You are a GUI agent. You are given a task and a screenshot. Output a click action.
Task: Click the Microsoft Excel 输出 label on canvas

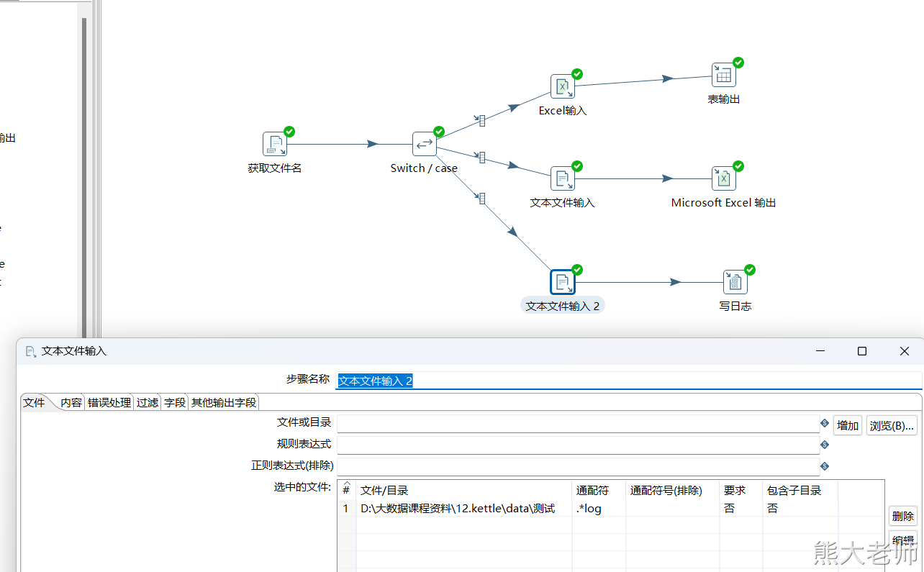click(724, 203)
